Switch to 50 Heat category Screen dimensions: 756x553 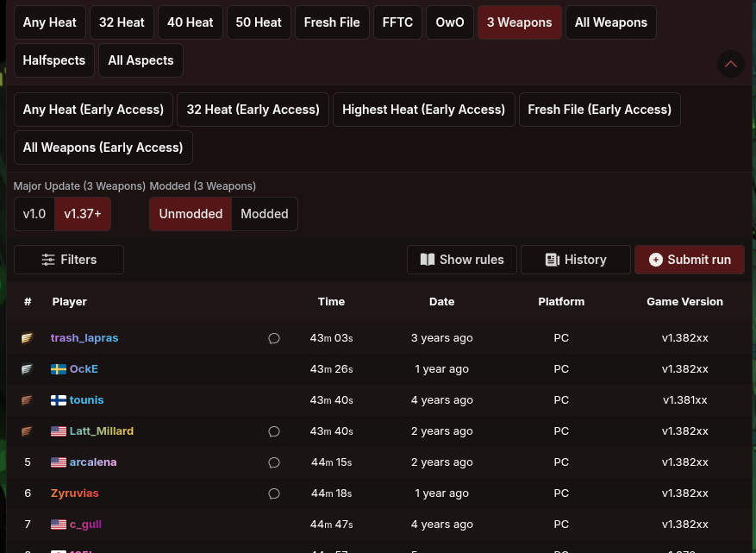pyautogui.click(x=259, y=22)
